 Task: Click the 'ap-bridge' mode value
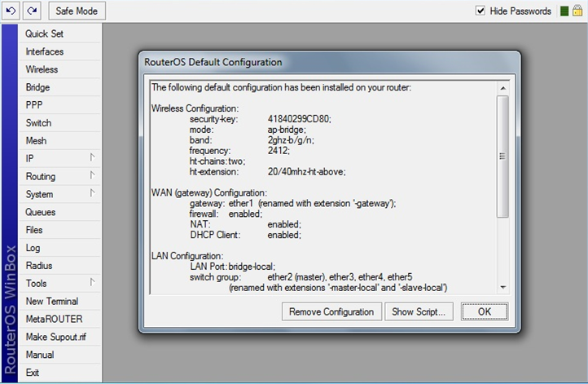(287, 130)
